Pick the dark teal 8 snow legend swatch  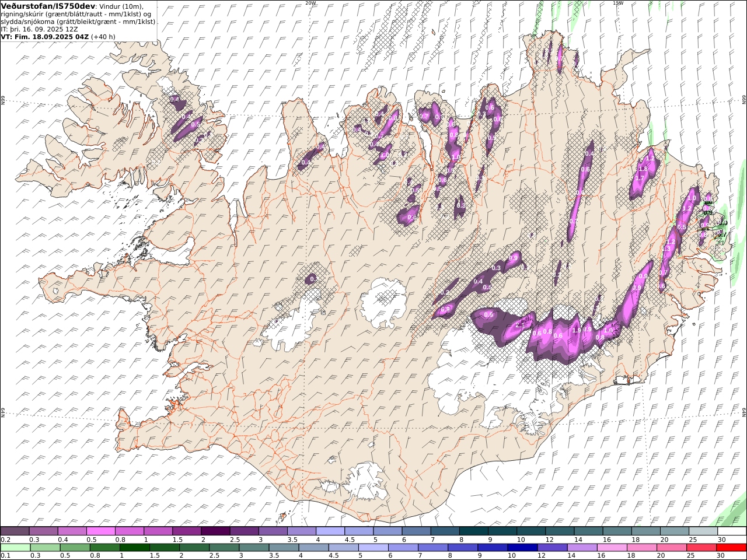pos(473,531)
